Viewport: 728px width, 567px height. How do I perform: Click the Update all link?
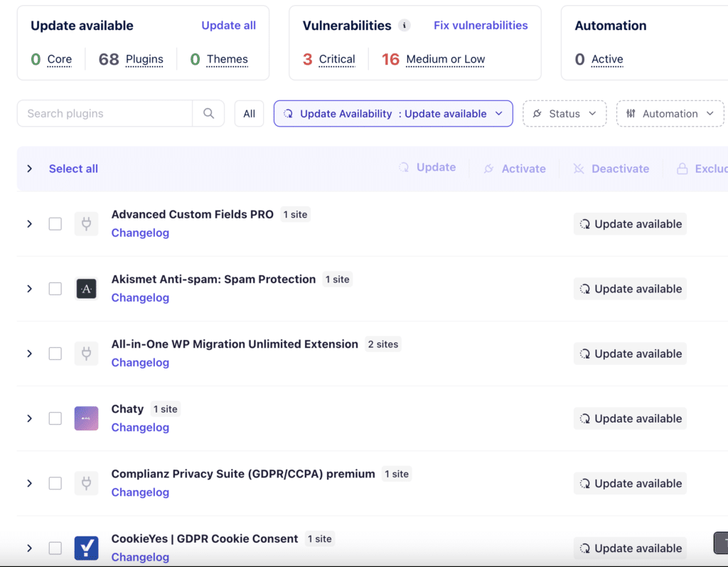[x=228, y=25]
